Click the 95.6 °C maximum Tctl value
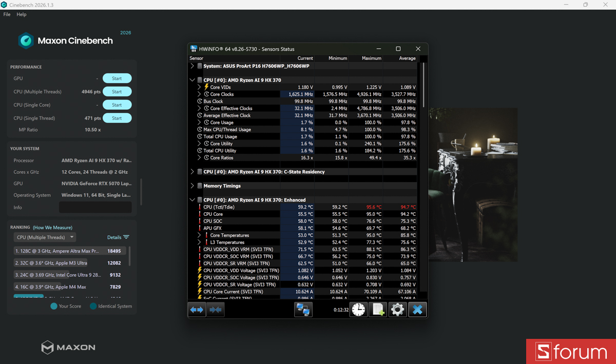The height and width of the screenshot is (364, 616). (373, 207)
